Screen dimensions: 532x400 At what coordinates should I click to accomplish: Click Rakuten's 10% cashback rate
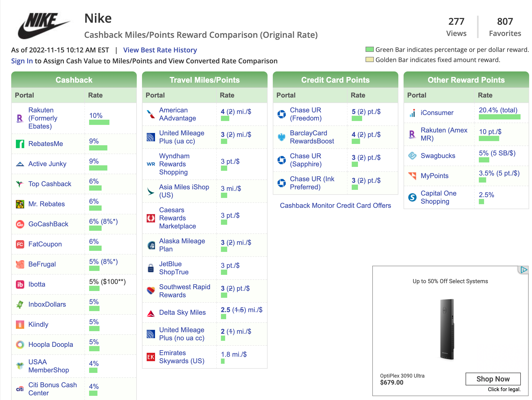point(96,116)
